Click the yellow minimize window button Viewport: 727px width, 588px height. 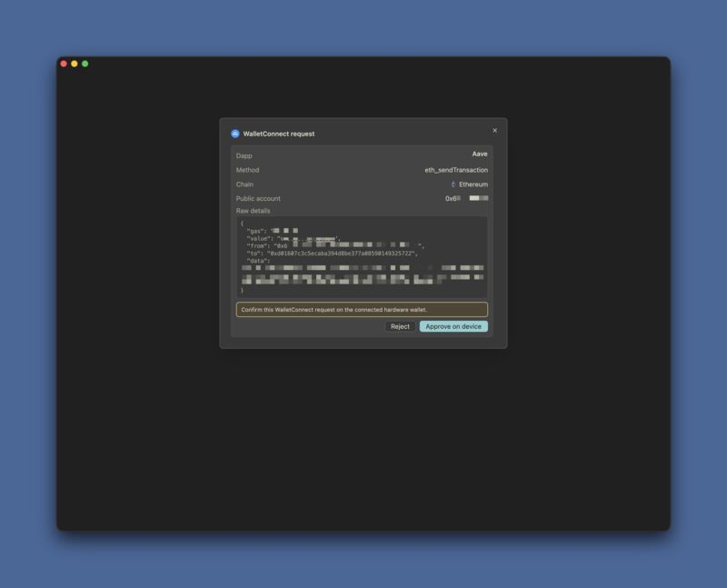[75, 64]
